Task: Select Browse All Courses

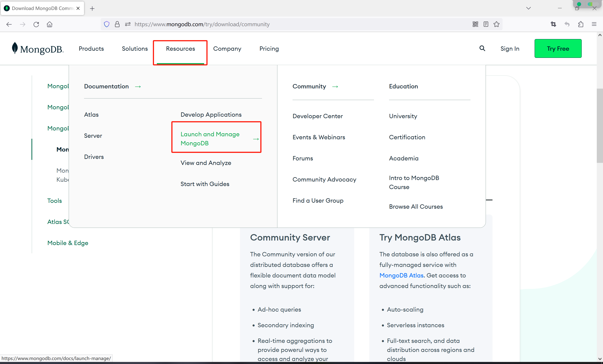Action: click(416, 207)
